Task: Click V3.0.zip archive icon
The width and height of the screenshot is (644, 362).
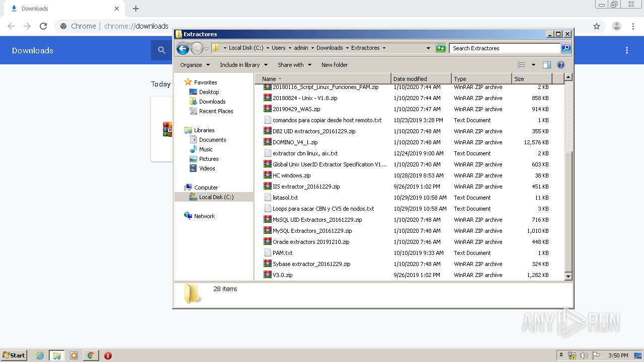Action: [x=268, y=275]
